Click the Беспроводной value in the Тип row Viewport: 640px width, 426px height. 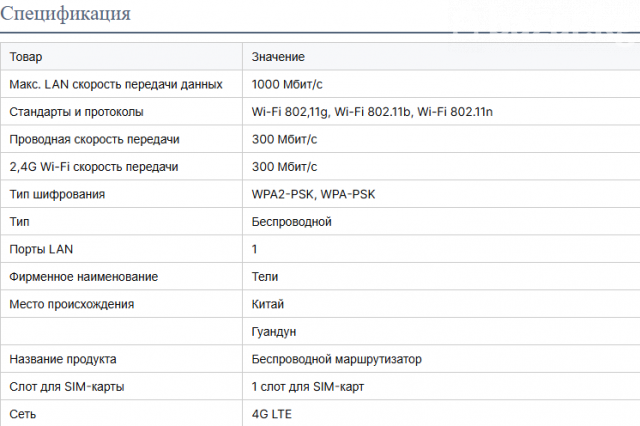(292, 221)
